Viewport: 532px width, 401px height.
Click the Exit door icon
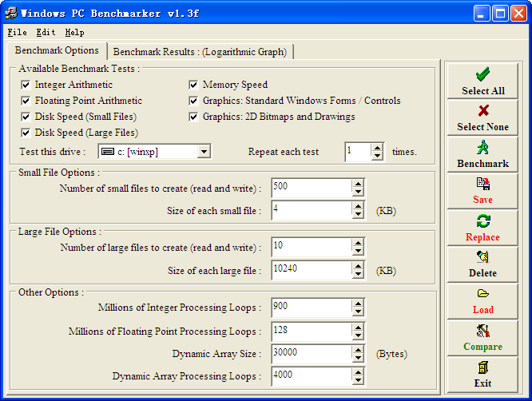pyautogui.click(x=482, y=367)
